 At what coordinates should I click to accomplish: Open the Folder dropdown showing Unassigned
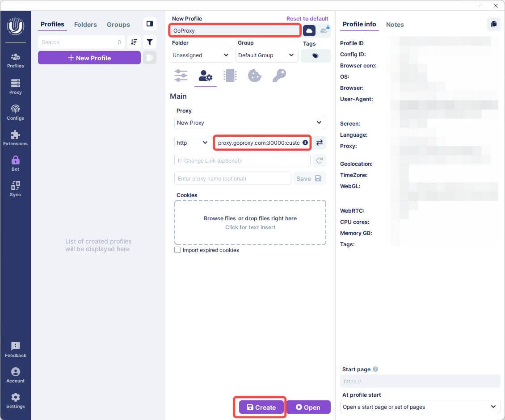201,55
